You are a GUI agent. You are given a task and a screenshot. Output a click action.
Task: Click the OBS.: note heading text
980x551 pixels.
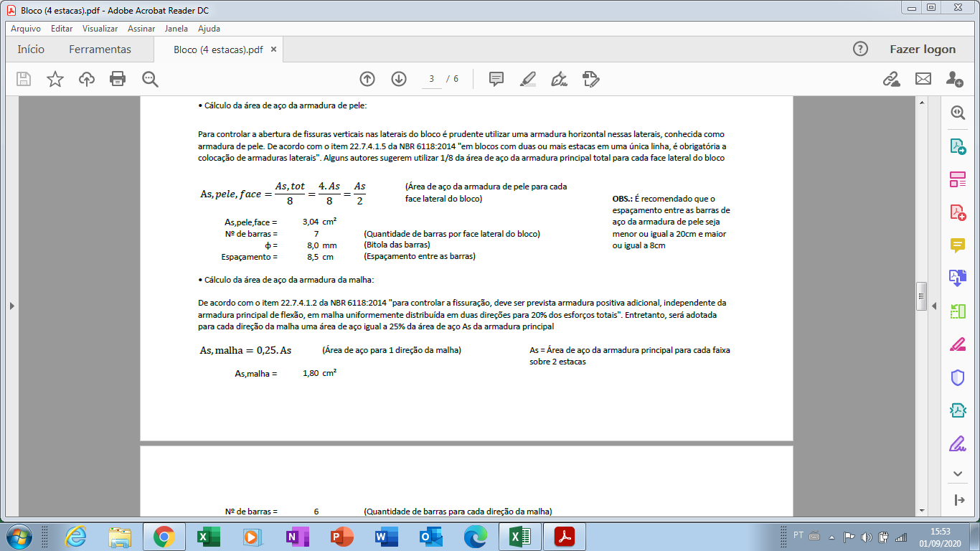(x=622, y=199)
